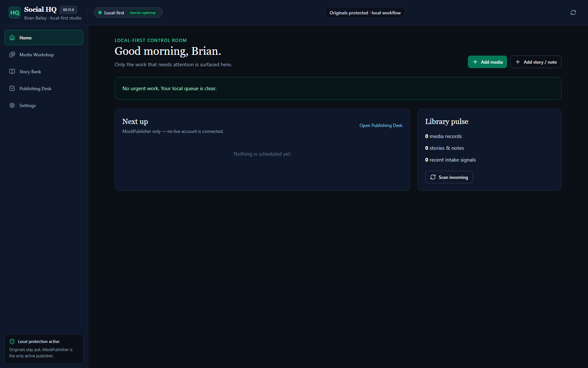This screenshot has width=588, height=368.
Task: Click 'Brian Bailey · local-first studio' subtitle
Action: (53, 18)
